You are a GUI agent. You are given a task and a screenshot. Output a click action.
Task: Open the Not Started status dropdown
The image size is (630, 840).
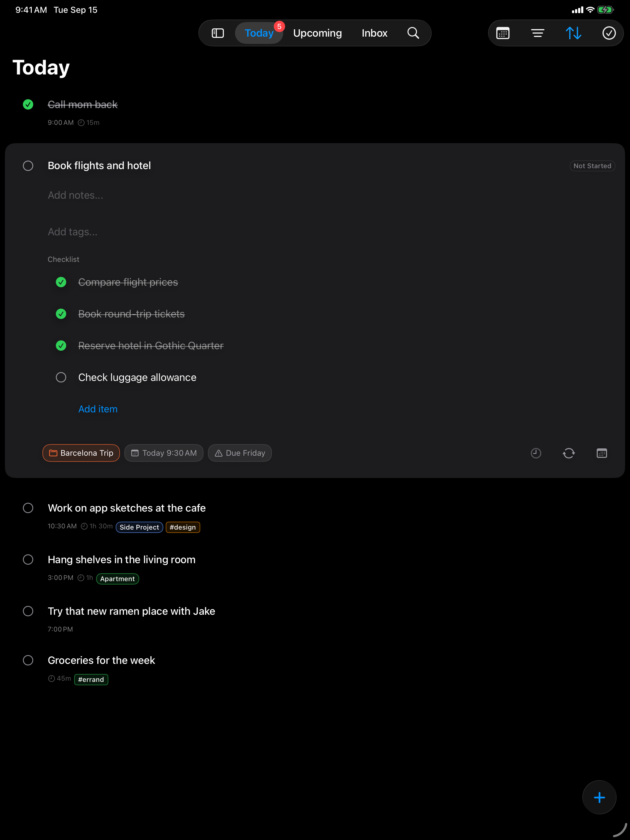tap(592, 166)
